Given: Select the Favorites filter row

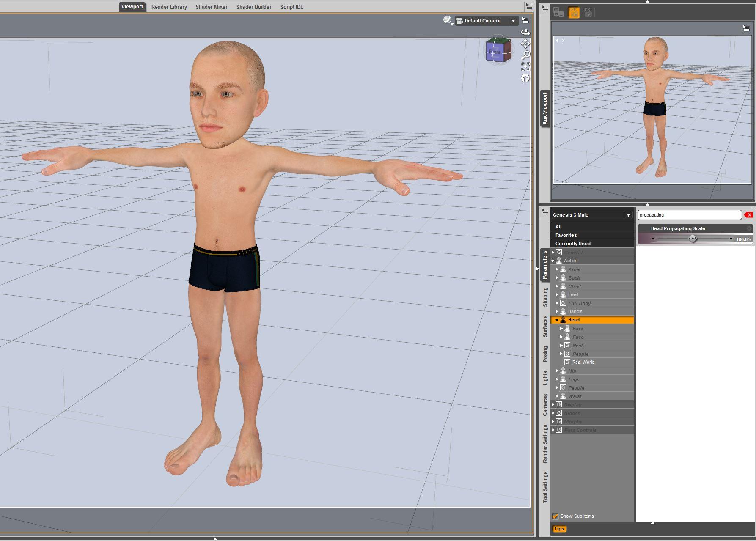Looking at the screenshot, I should click(x=592, y=235).
